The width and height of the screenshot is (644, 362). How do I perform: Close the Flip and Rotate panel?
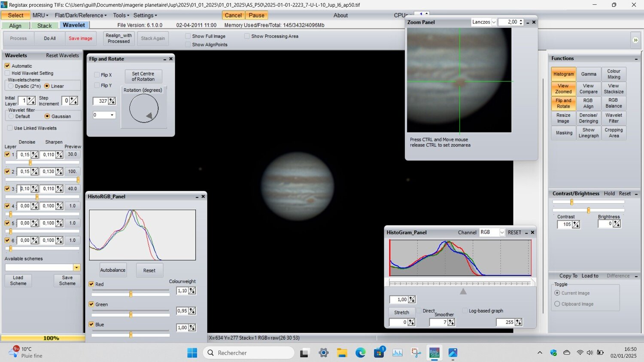click(171, 59)
